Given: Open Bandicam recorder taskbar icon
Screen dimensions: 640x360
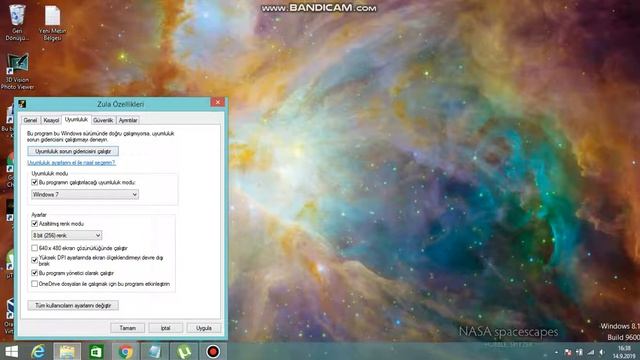Looking at the screenshot, I should click(213, 351).
